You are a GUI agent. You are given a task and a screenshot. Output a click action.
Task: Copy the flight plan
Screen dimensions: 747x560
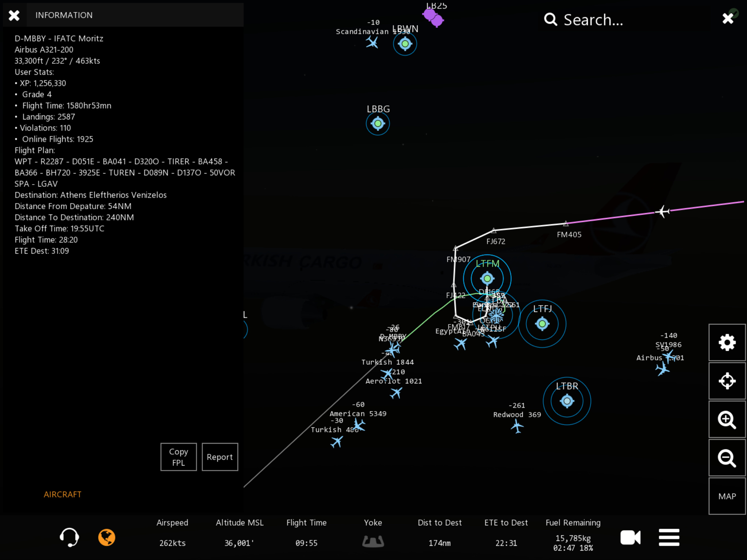178,457
